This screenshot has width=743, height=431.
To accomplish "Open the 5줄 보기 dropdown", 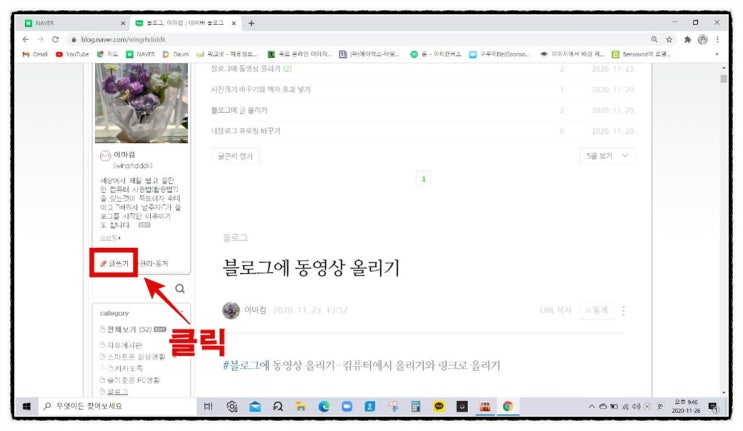I will point(607,156).
